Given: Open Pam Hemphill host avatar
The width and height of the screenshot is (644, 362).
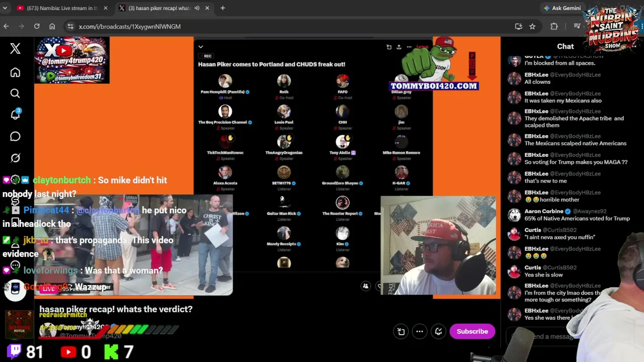Looking at the screenshot, I should click(225, 81).
